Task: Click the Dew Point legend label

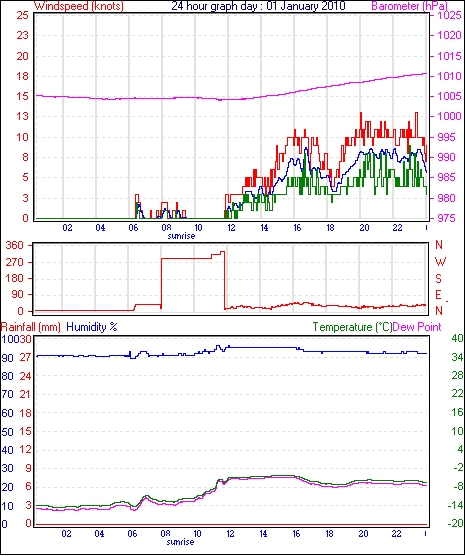Action: 417,327
